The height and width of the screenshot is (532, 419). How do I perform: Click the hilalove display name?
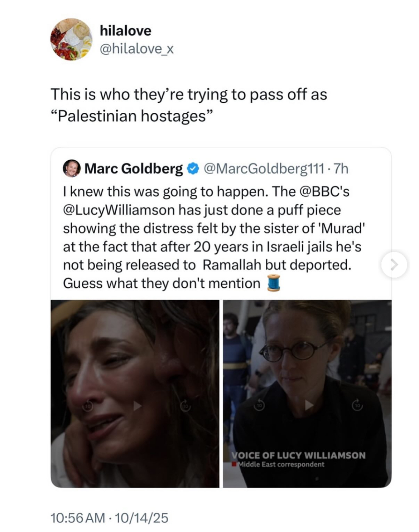[x=125, y=30]
